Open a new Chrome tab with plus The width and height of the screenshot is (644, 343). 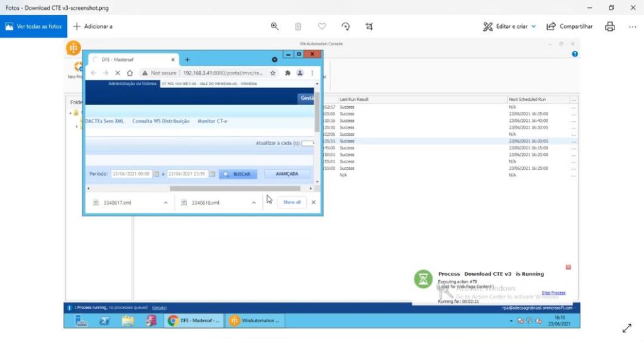pyautogui.click(x=187, y=60)
